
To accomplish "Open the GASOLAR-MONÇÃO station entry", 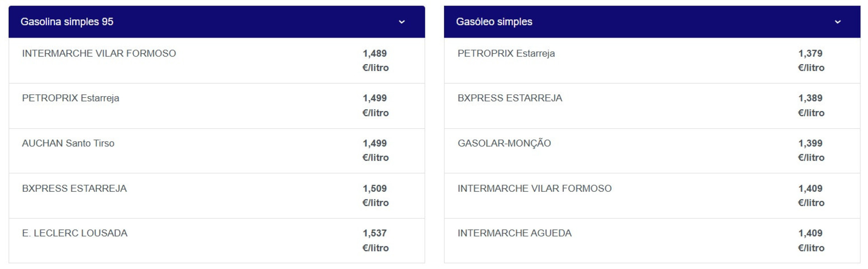I will (x=505, y=143).
